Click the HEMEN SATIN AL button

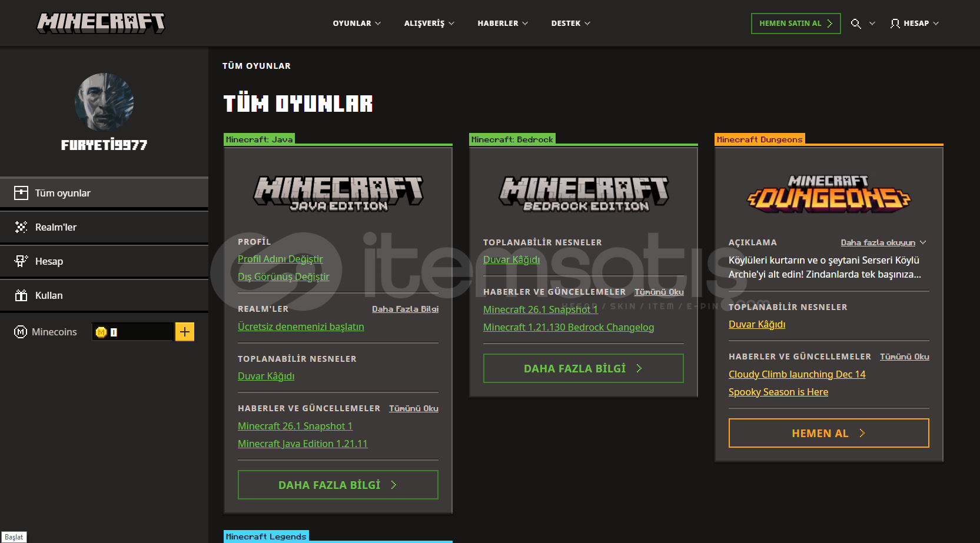tap(796, 24)
